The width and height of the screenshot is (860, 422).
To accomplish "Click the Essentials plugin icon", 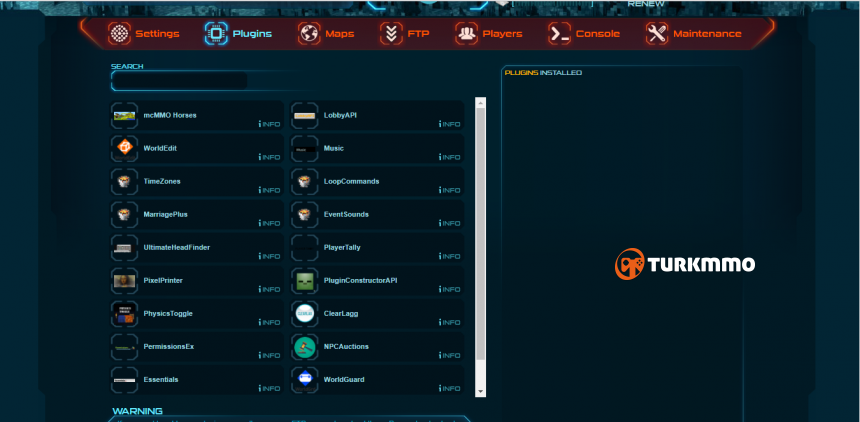I will [x=125, y=380].
